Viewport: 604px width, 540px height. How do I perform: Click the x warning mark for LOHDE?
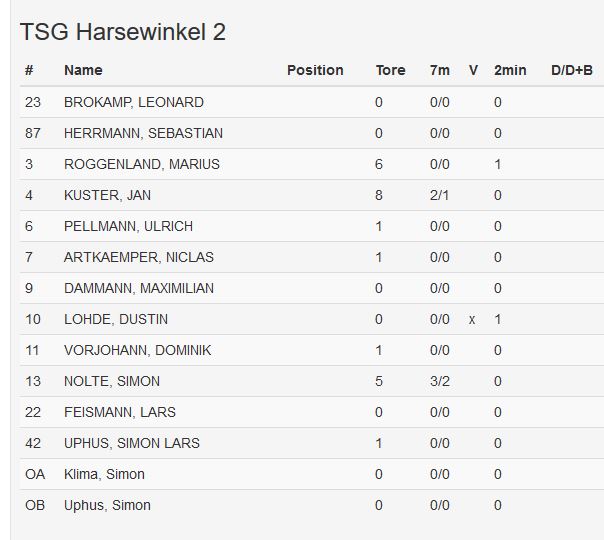click(x=472, y=319)
